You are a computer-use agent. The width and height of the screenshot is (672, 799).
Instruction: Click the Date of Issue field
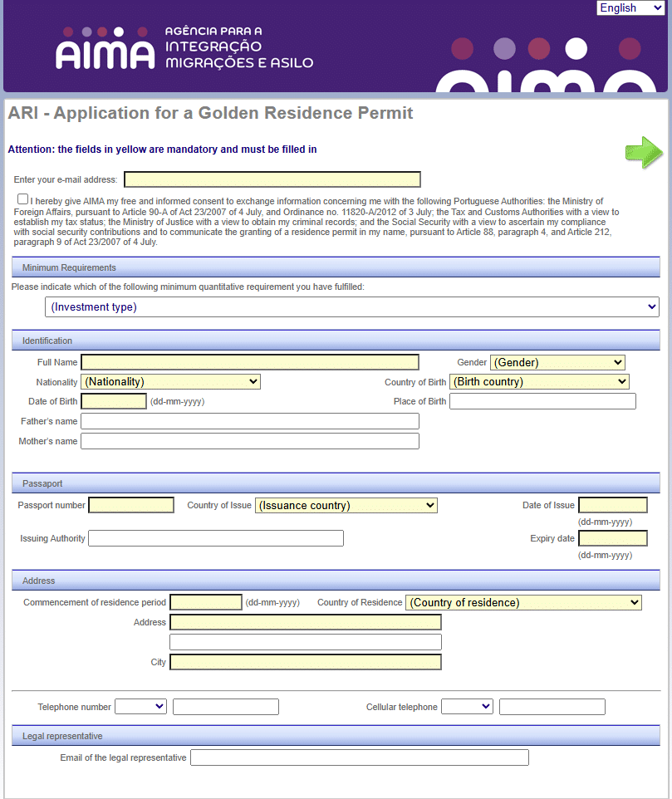pos(613,505)
